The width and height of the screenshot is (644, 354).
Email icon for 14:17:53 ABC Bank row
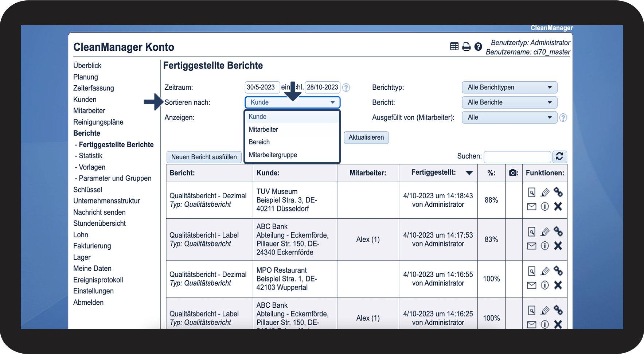532,246
